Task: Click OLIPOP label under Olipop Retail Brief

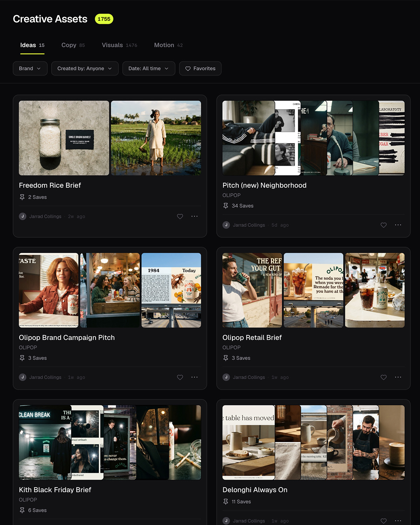Action: pos(231,348)
